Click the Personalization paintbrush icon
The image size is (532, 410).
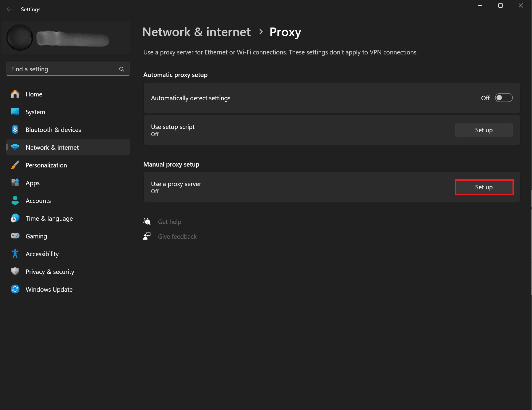click(x=15, y=165)
